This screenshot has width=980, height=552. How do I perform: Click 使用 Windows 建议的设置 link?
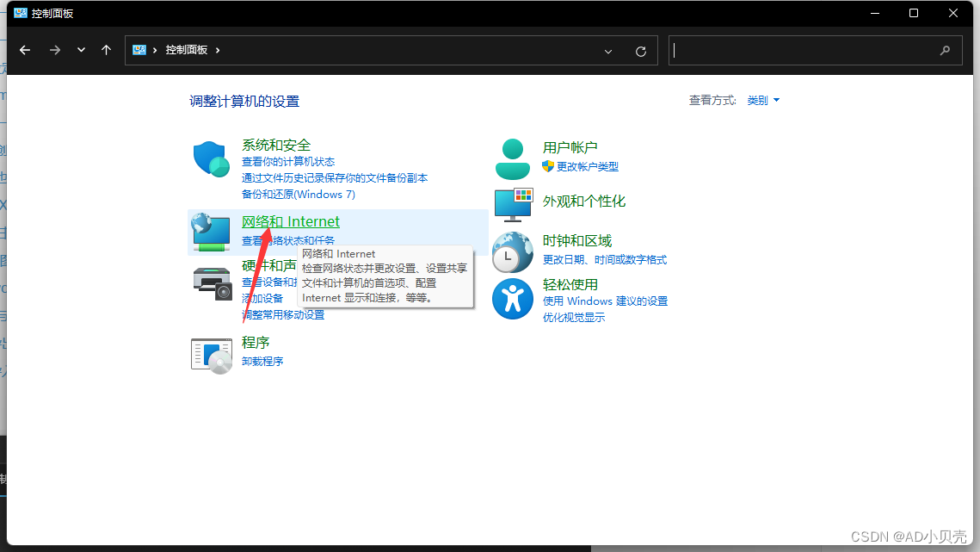[605, 301]
